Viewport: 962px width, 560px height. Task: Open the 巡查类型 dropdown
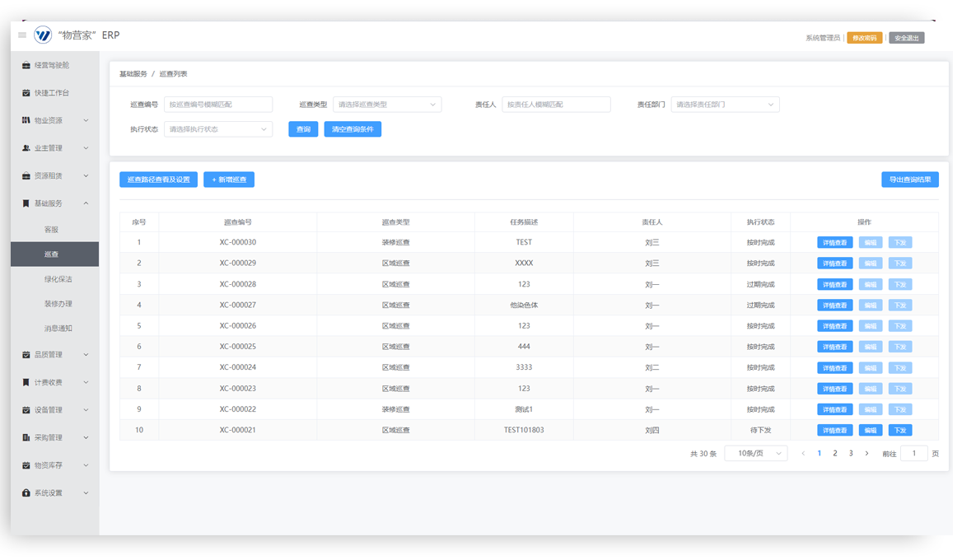click(x=387, y=105)
